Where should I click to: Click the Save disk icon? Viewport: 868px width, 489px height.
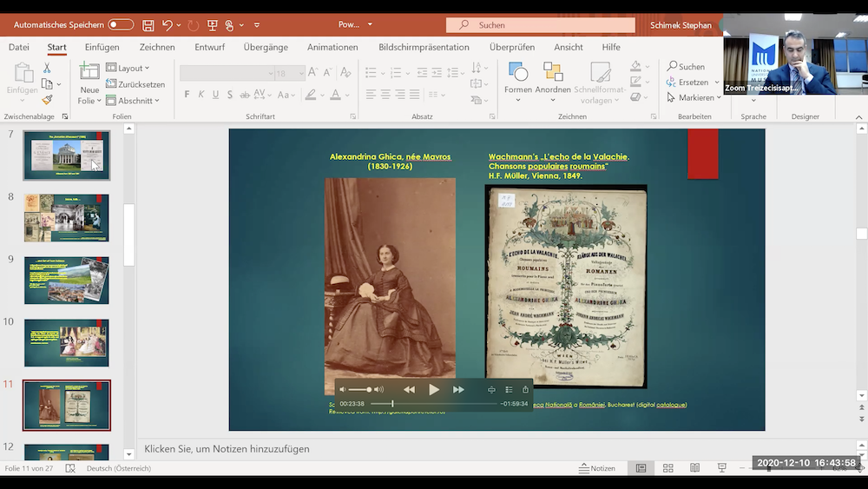pyautogui.click(x=148, y=25)
